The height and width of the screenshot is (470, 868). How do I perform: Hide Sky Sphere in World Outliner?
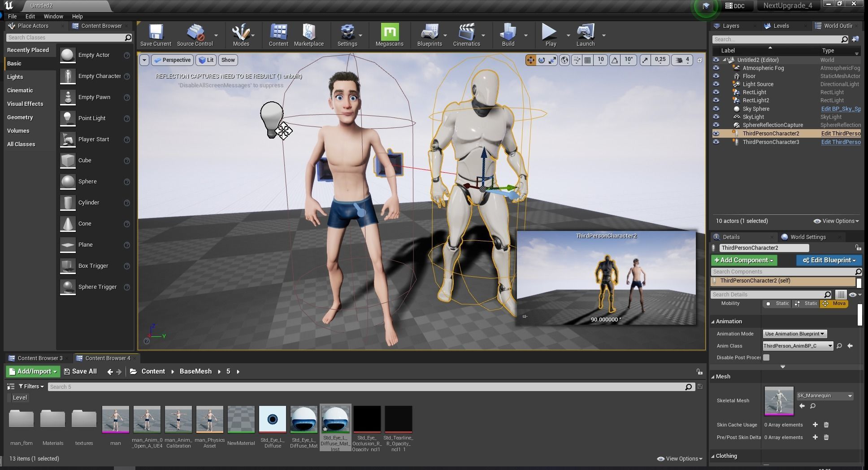click(x=716, y=109)
